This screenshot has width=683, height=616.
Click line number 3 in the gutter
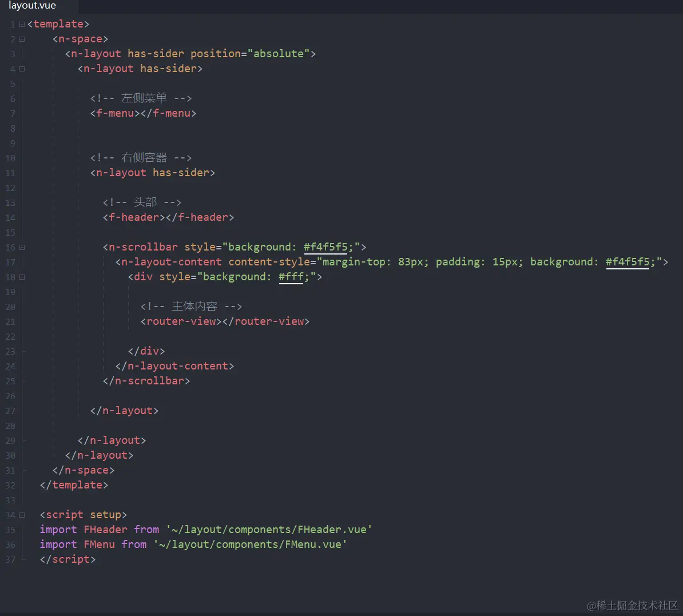pos(13,54)
